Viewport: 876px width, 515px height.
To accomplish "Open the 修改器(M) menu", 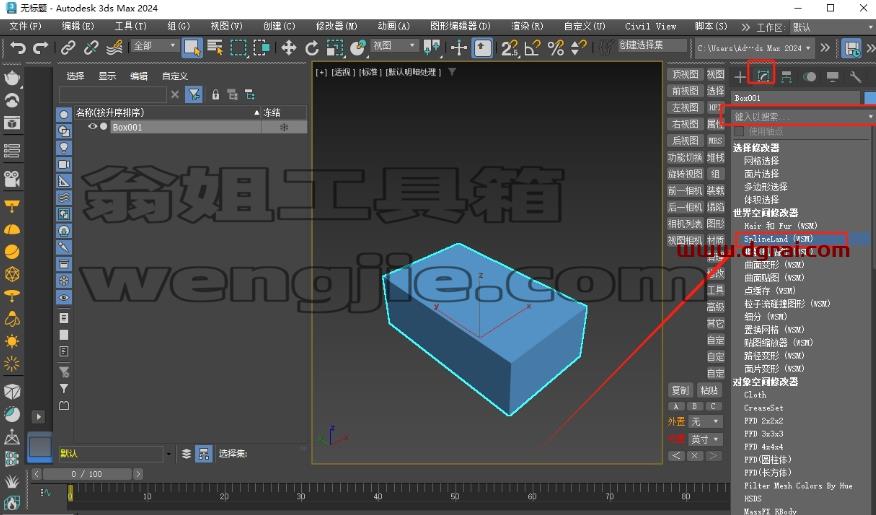I will point(336,26).
